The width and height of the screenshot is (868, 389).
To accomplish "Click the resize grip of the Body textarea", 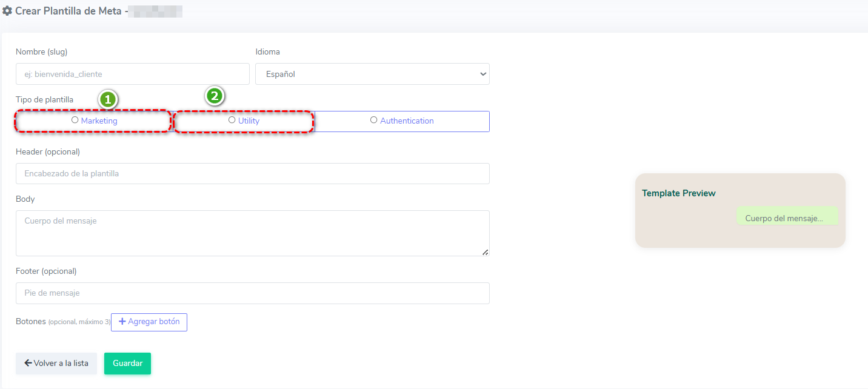I will click(485, 252).
